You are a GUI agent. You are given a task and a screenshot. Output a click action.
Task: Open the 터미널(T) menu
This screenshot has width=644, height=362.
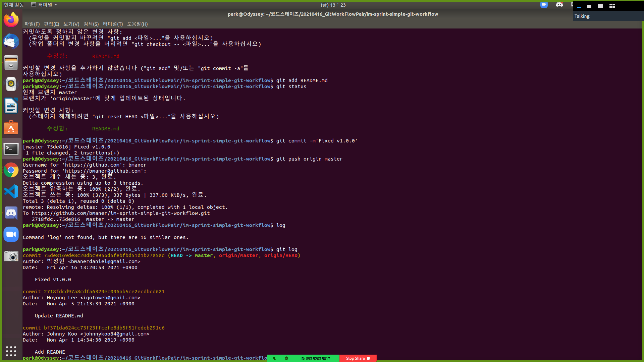tap(113, 24)
